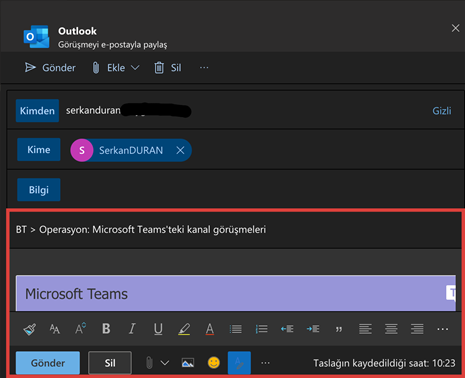This screenshot has width=465, height=378.
Task: Choose the red font color icon
Action: pos(210,329)
